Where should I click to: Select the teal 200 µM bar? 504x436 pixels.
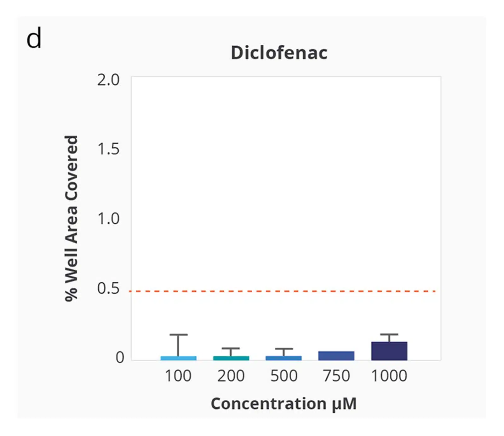231,358
